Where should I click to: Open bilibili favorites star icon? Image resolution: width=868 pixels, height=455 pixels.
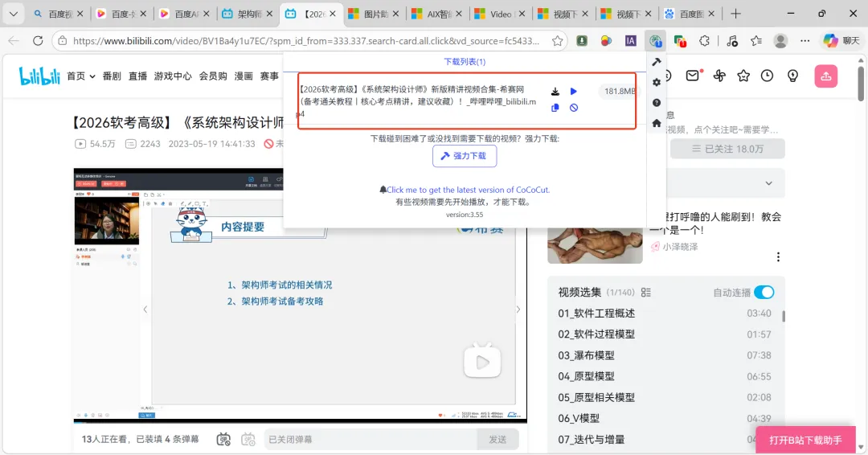743,76
